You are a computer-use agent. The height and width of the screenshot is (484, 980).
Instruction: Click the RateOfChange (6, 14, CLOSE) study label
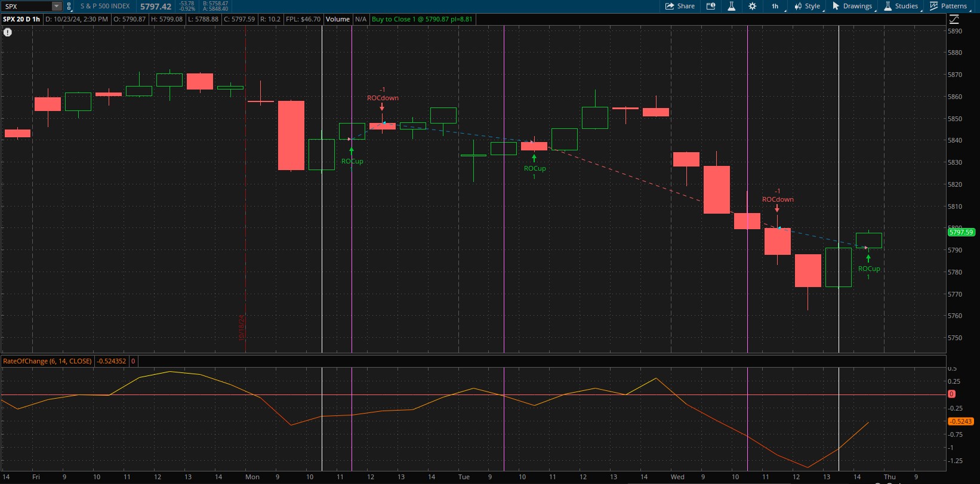48,361
